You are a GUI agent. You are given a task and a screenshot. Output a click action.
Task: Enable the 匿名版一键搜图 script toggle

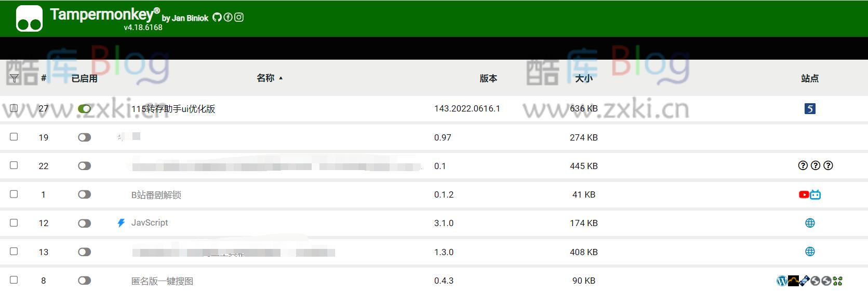tap(84, 281)
